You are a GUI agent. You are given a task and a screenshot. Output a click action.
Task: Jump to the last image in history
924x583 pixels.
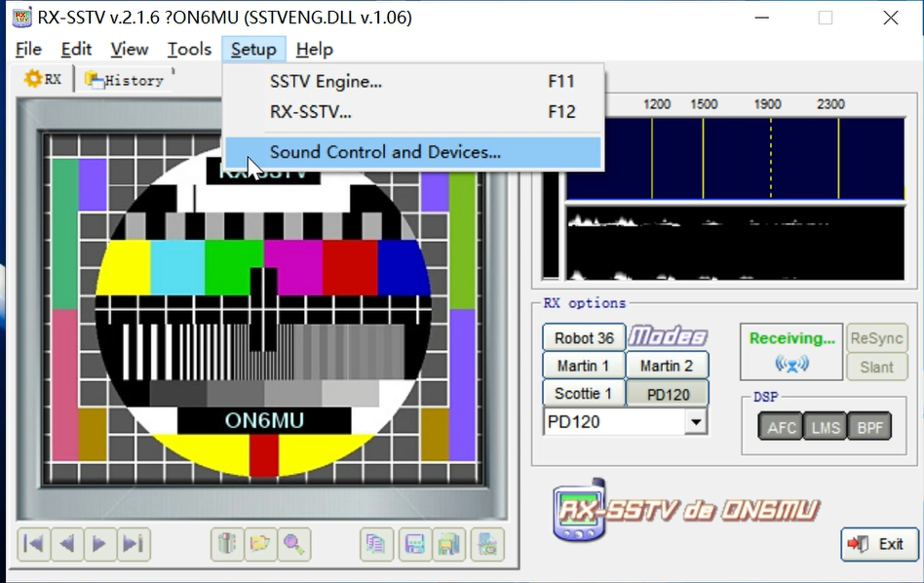[134, 543]
